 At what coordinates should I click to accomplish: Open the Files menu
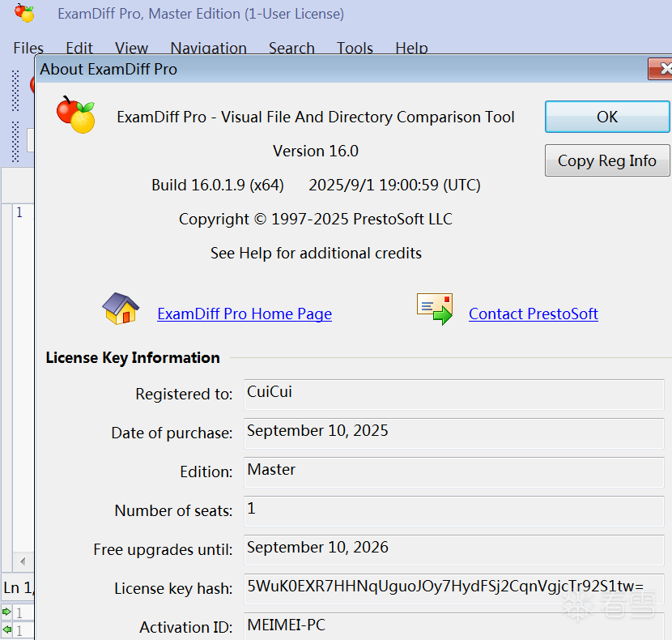28,48
